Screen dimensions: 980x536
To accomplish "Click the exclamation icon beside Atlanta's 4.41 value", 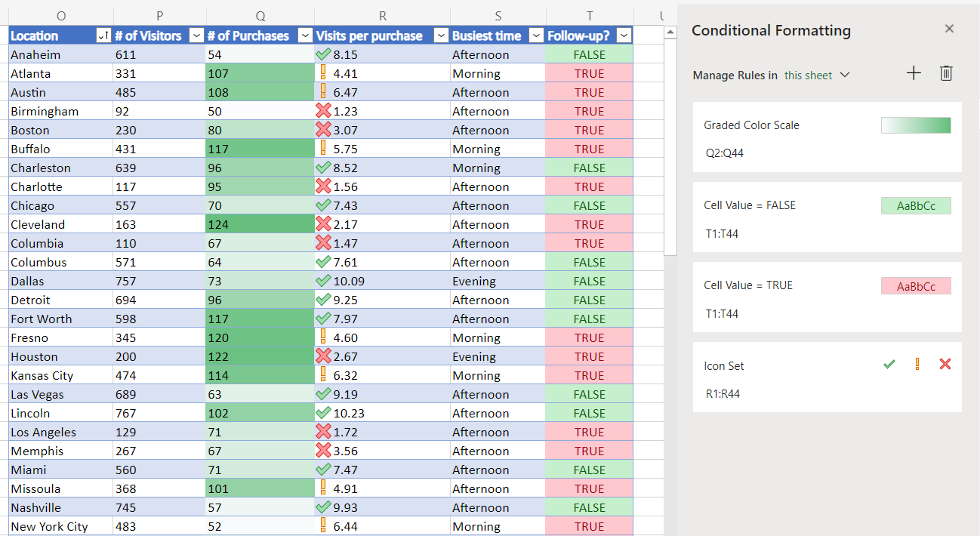I will click(323, 72).
